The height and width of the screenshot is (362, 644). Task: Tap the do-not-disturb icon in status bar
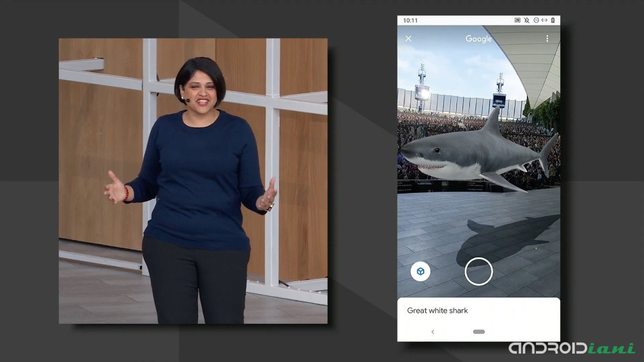(536, 20)
